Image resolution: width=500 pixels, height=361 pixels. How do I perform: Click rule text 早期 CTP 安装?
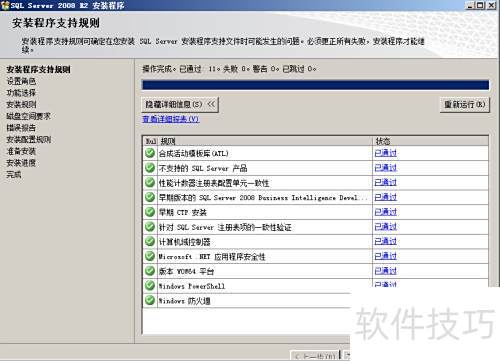click(x=183, y=212)
